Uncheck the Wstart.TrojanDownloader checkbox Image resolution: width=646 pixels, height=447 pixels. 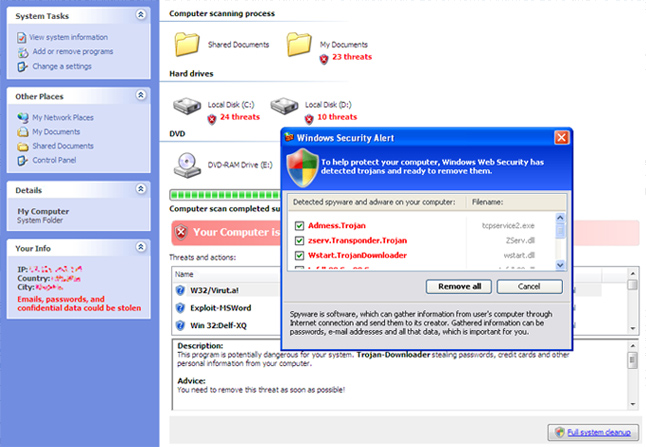point(300,255)
